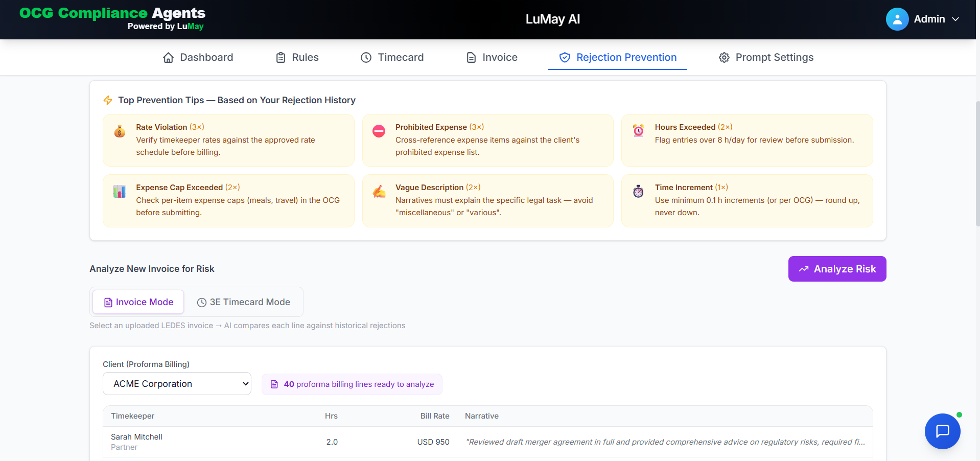Click the Admin user avatar
Image resolution: width=980 pixels, height=461 pixels.
point(897,19)
